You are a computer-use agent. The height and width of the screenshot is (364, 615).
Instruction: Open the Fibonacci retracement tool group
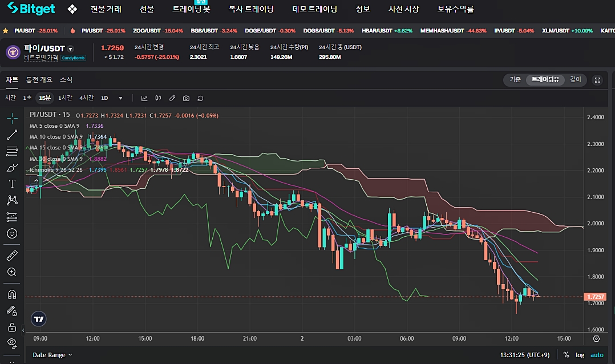[12, 151]
